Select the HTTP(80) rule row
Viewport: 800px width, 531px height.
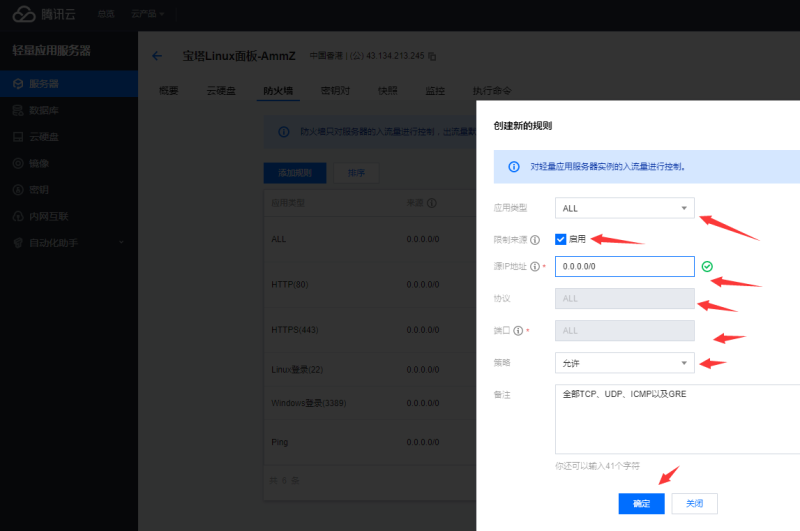pos(370,285)
